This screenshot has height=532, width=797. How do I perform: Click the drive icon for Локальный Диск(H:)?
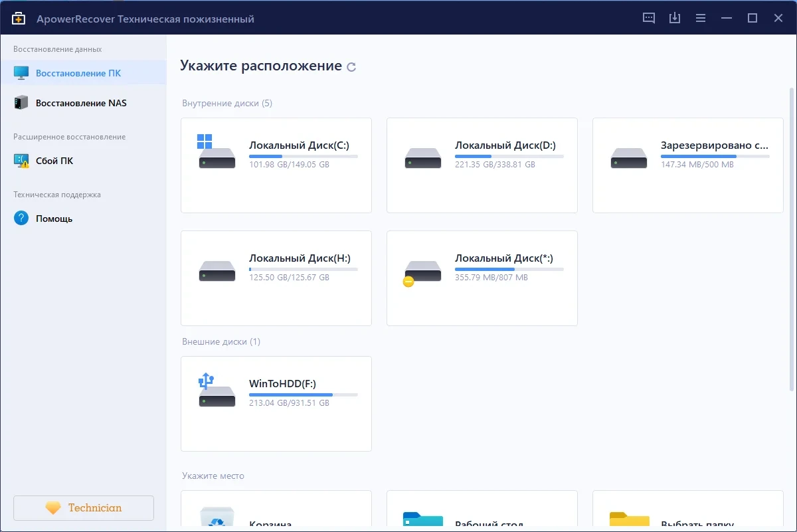[x=217, y=271]
